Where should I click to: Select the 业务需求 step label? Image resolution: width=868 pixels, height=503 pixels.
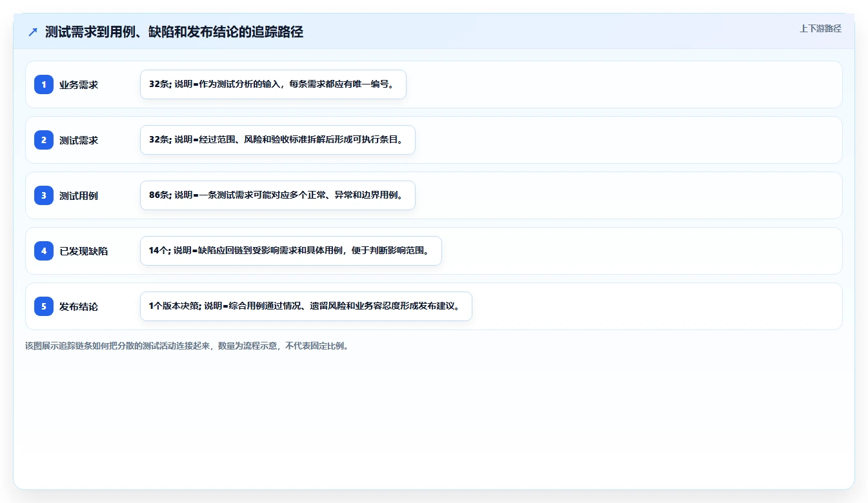pos(79,84)
